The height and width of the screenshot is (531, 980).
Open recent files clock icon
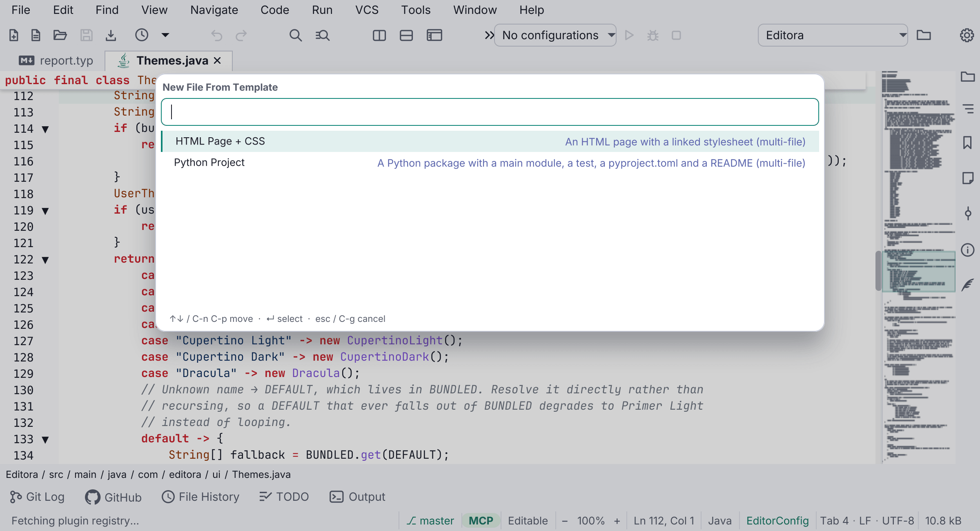tap(142, 36)
